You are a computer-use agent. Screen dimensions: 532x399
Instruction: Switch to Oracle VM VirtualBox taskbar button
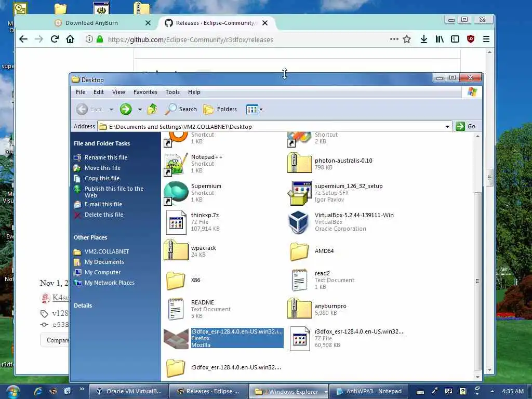(129, 392)
